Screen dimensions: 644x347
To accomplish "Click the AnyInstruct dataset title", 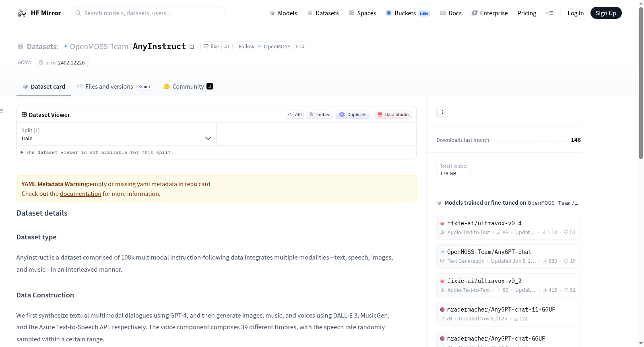I will click(x=159, y=47).
